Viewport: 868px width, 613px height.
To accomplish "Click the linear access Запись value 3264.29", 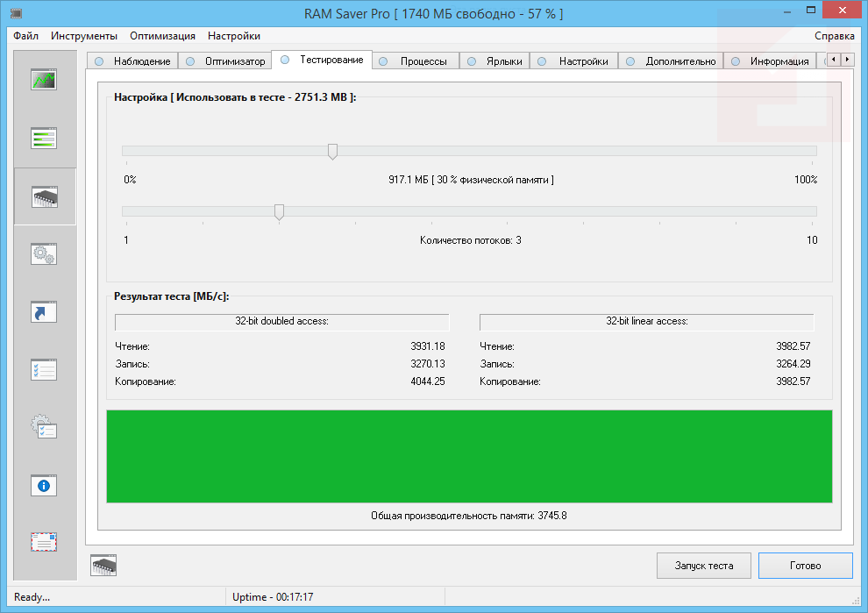I will [x=793, y=364].
